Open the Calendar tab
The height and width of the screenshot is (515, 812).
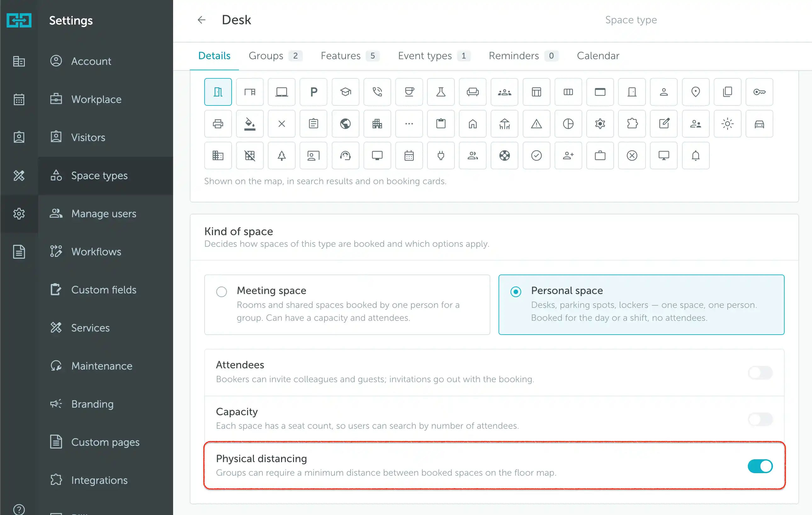(598, 56)
